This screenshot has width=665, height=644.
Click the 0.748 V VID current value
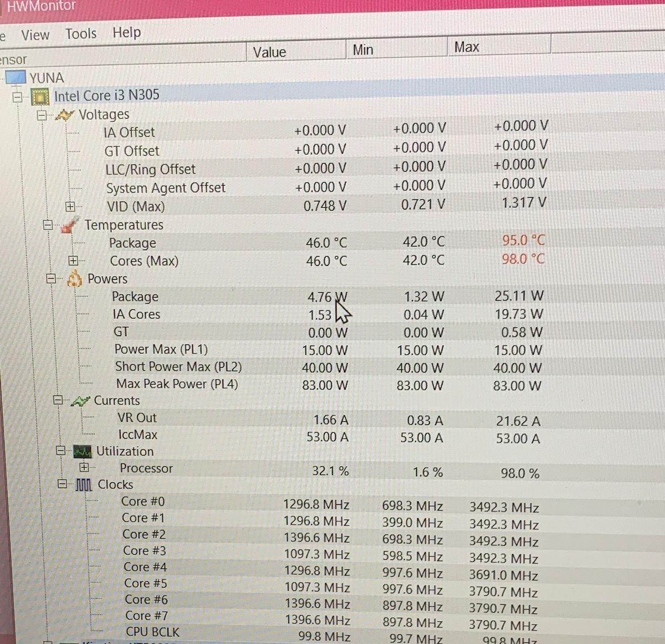pyautogui.click(x=325, y=207)
